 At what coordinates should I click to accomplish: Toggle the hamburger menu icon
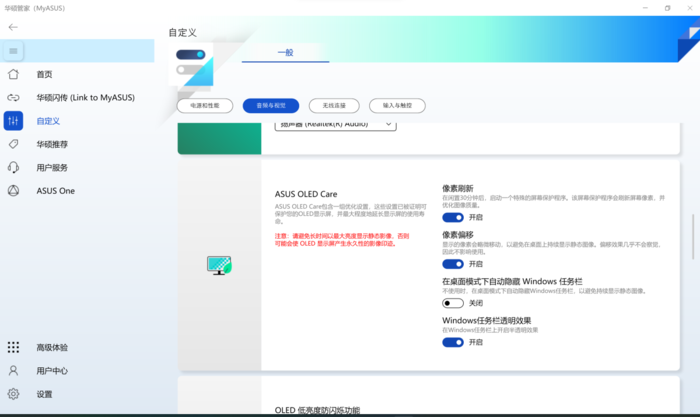point(13,51)
